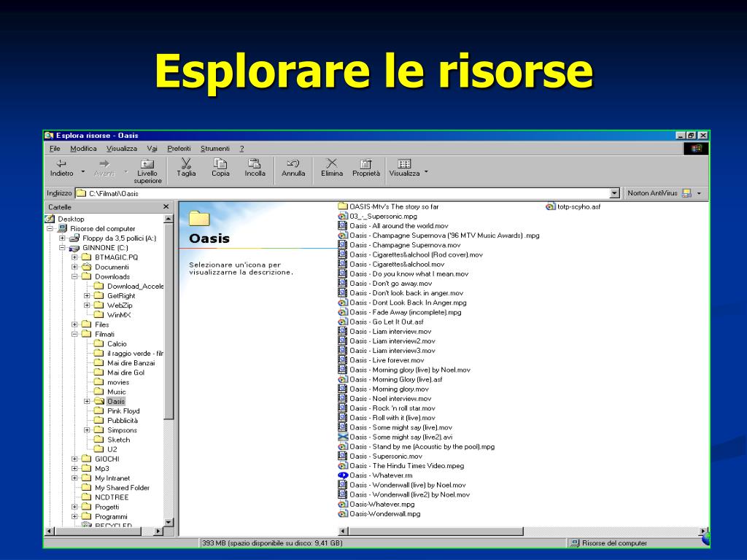
Task: Undo with the Annulla icon
Action: (293, 168)
